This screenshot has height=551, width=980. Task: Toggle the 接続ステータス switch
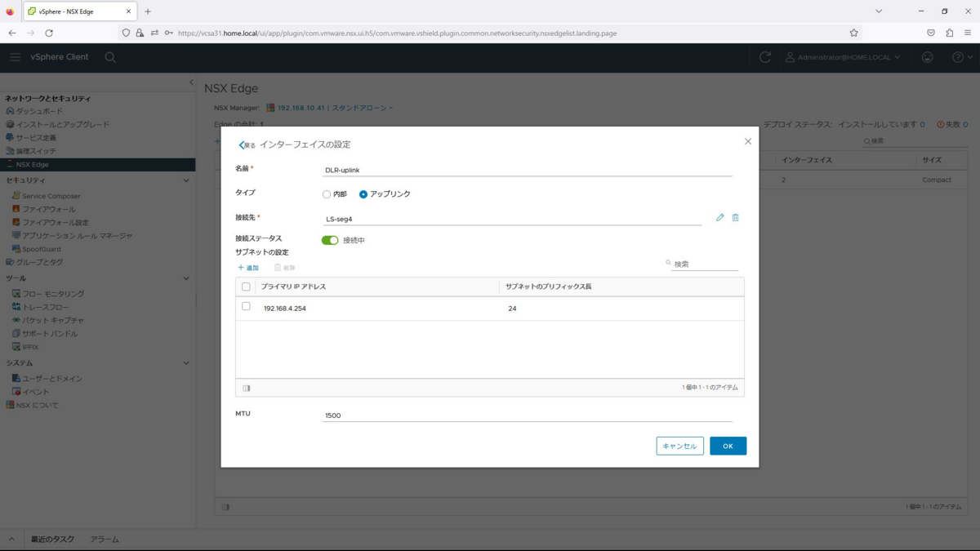coord(330,240)
